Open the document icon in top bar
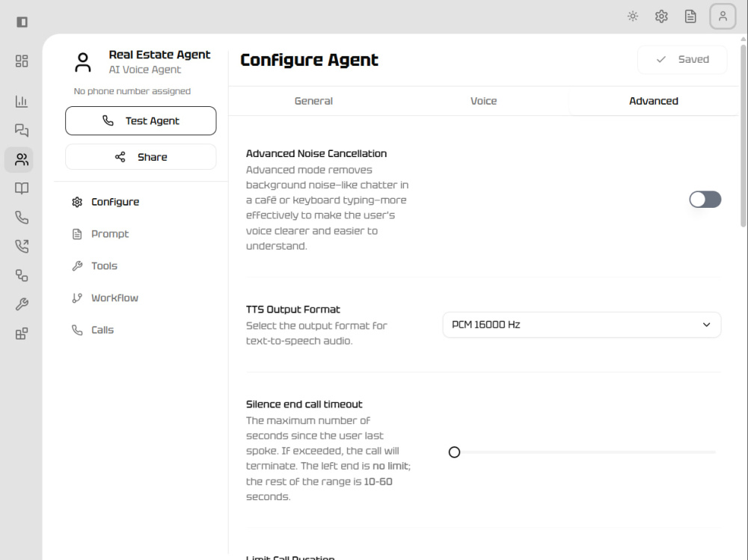 (690, 16)
